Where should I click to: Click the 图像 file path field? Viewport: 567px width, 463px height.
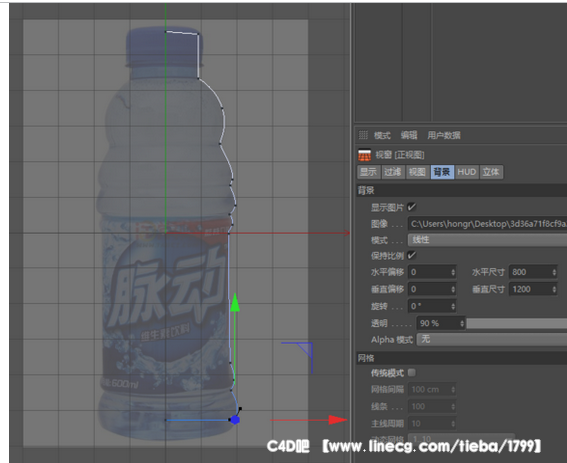pyautogui.click(x=487, y=224)
